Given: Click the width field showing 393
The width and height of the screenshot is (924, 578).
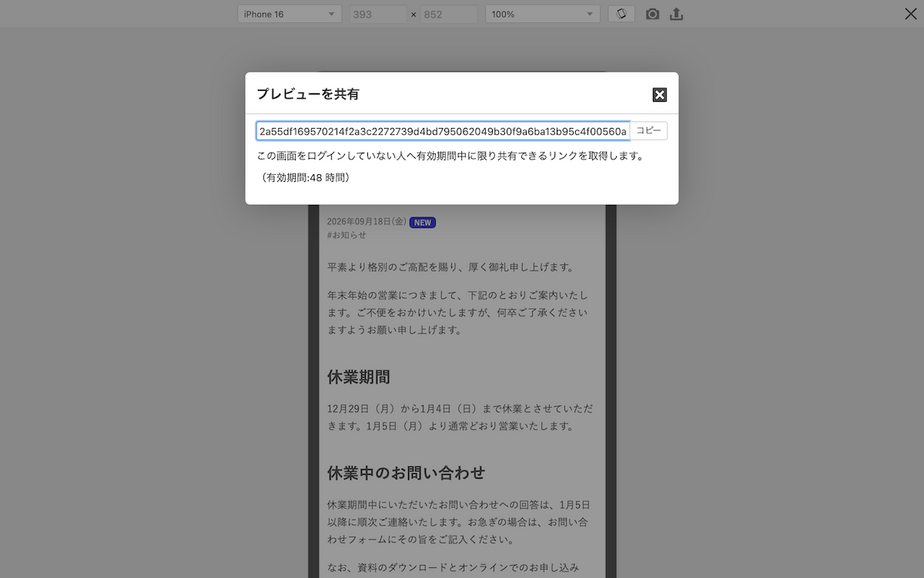Looking at the screenshot, I should (x=378, y=14).
